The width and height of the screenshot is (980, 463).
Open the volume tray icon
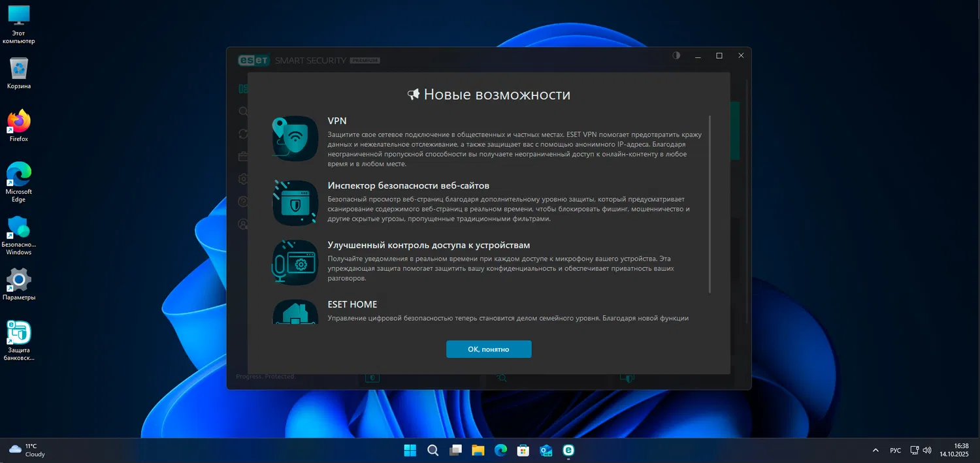tap(927, 451)
